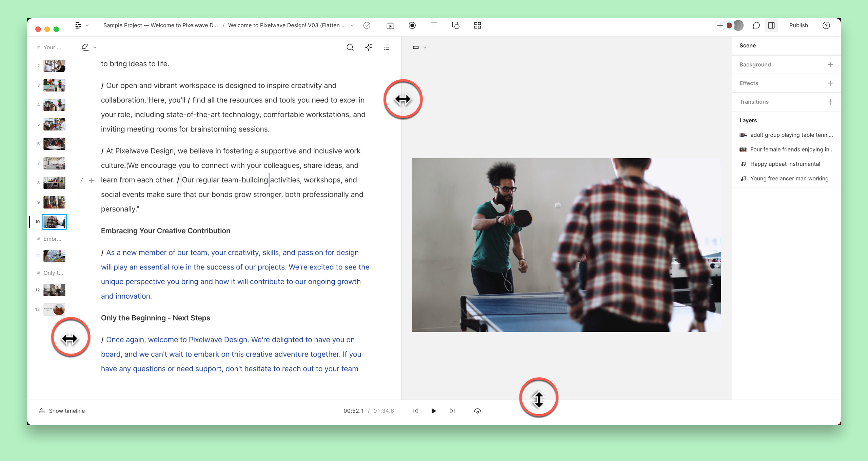Click Welcome to Pixelwave Design V03 breadcrumb

click(x=287, y=25)
